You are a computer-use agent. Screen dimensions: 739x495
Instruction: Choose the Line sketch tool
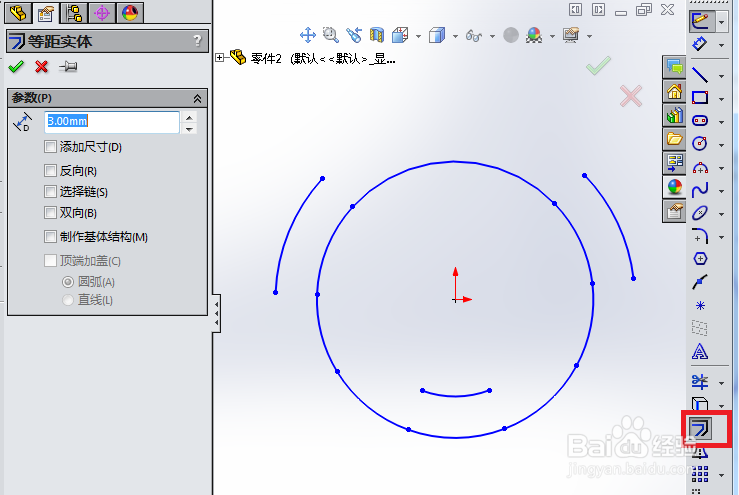coord(700,75)
